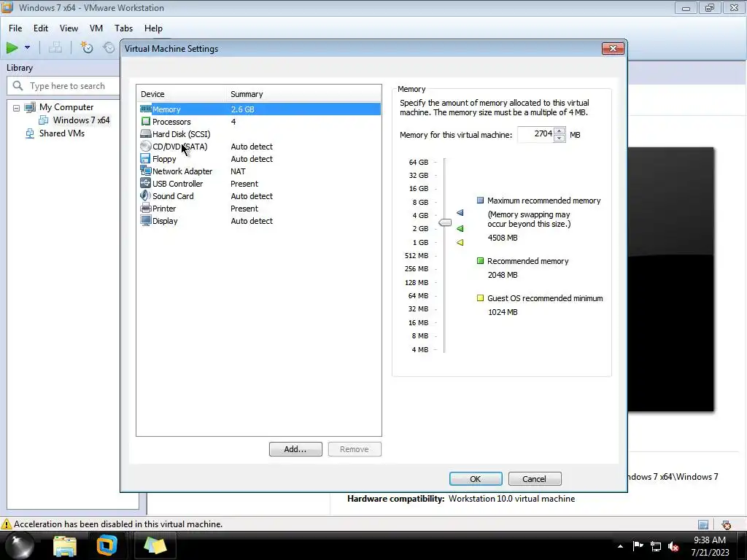Increase memory with the spinner up arrow

coord(560,131)
